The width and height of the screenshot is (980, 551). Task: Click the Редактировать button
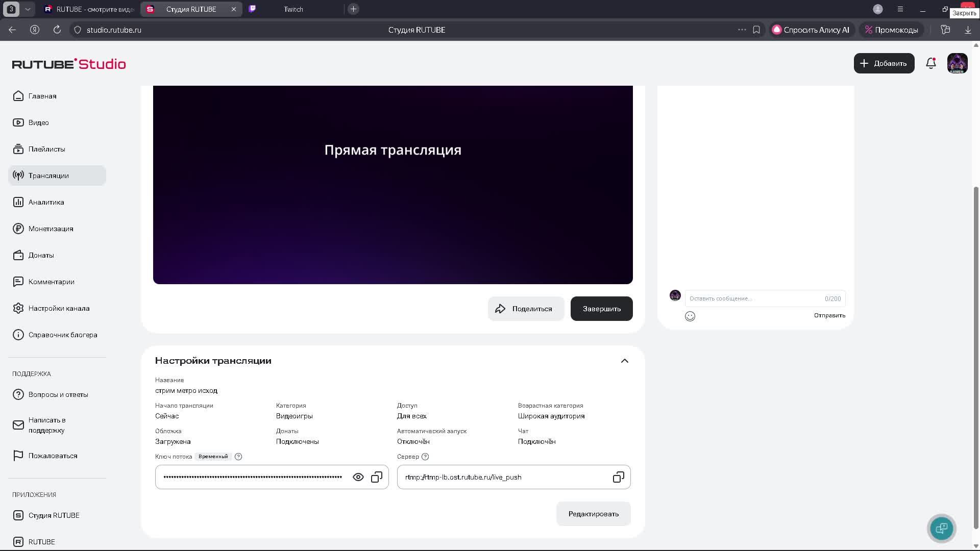593,514
